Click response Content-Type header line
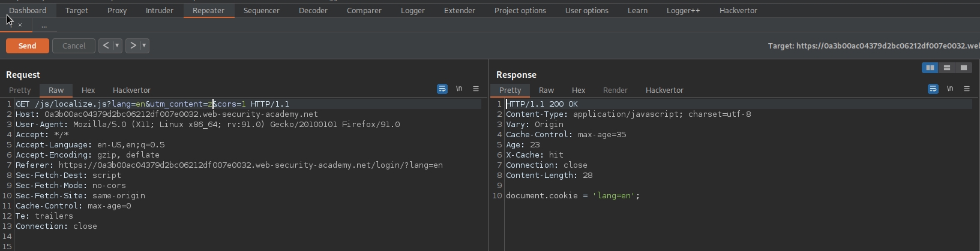 [x=628, y=114]
